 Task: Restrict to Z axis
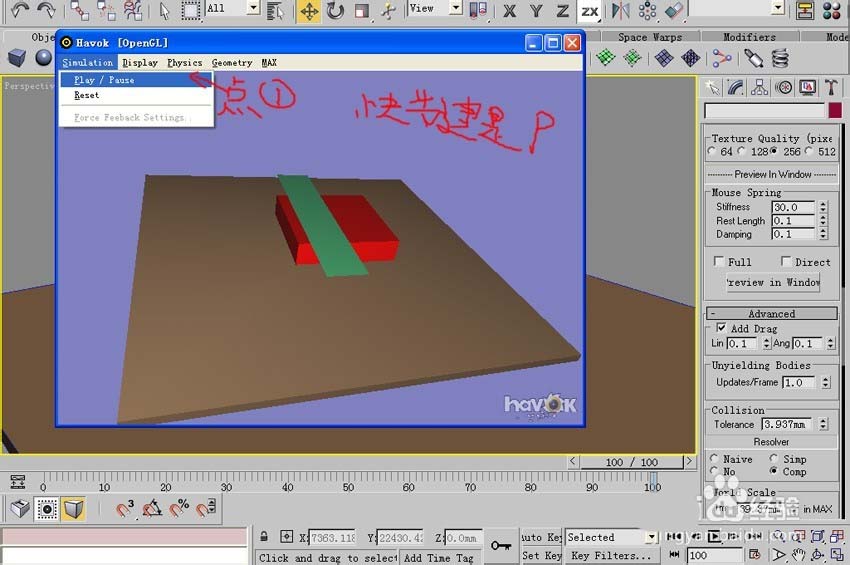(x=563, y=11)
